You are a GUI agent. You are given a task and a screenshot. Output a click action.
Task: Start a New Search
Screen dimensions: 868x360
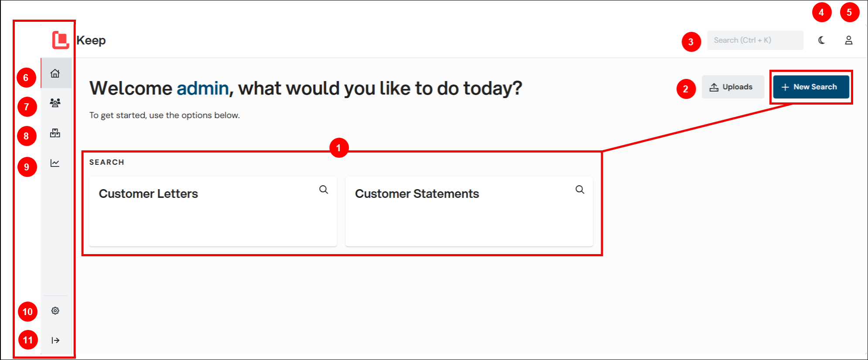[x=810, y=87]
